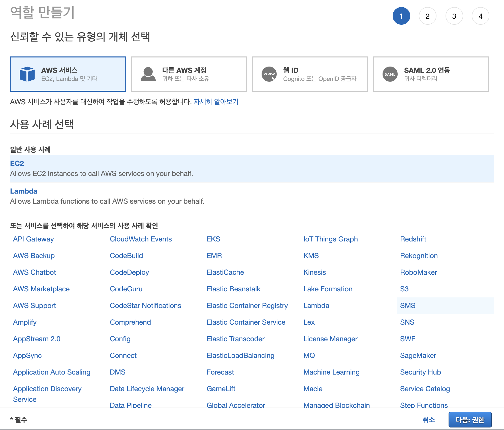Open the CloudWatch Events service
The image size is (504, 430).
[x=141, y=239]
